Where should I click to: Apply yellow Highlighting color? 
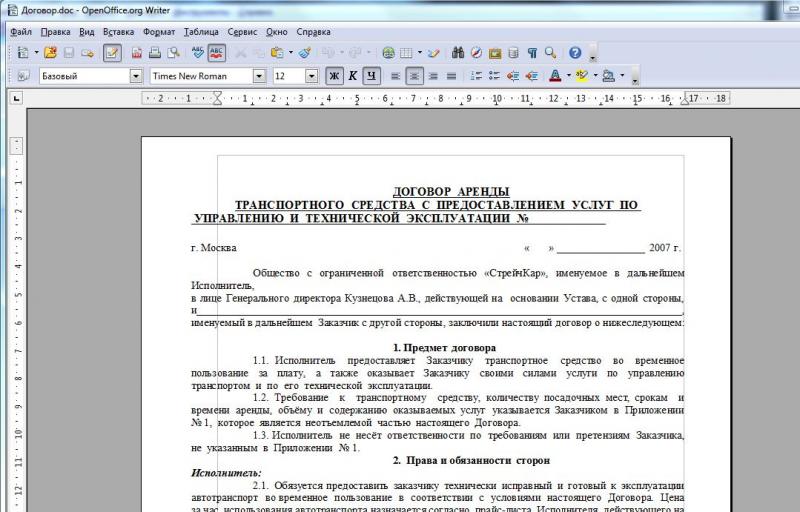[582, 76]
